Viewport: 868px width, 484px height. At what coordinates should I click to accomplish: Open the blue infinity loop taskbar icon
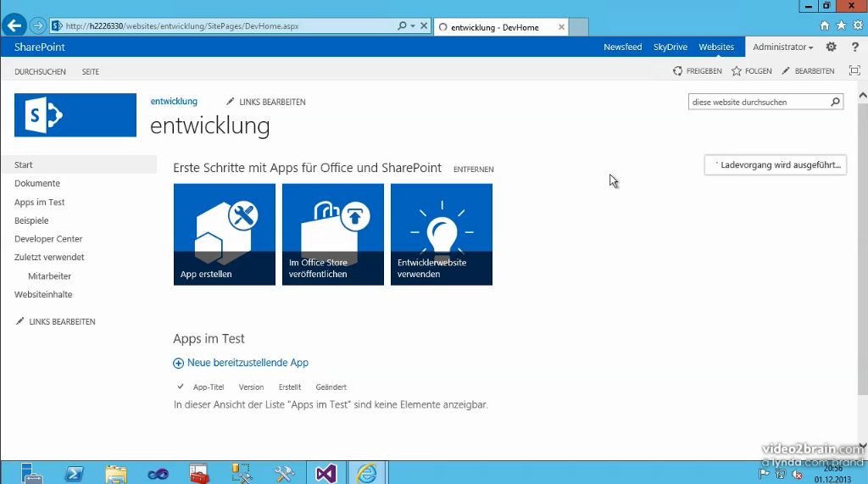point(158,474)
